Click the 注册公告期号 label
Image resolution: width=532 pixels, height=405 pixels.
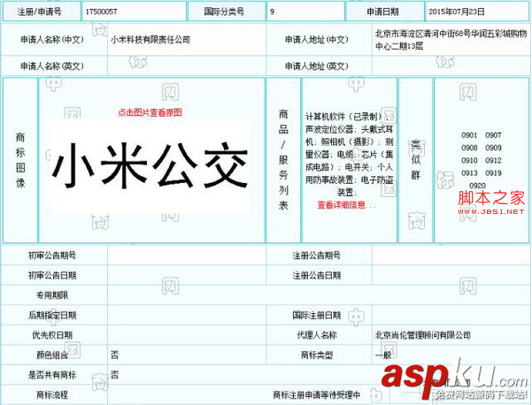(317, 256)
